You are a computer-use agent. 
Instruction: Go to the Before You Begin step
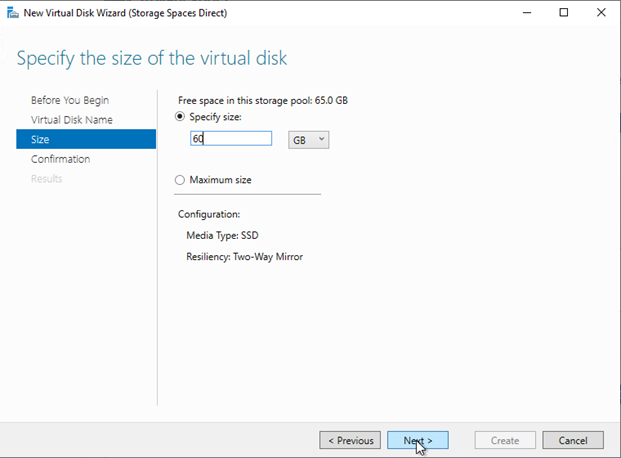(70, 100)
